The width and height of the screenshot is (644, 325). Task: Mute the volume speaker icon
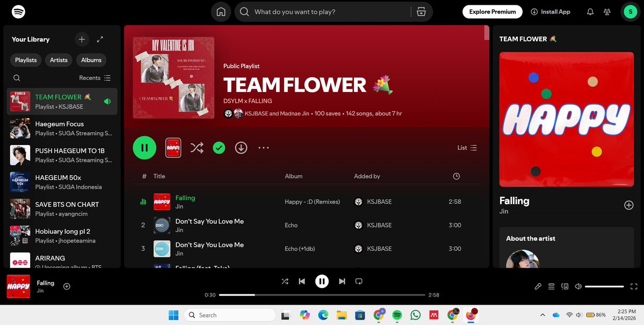579,286
